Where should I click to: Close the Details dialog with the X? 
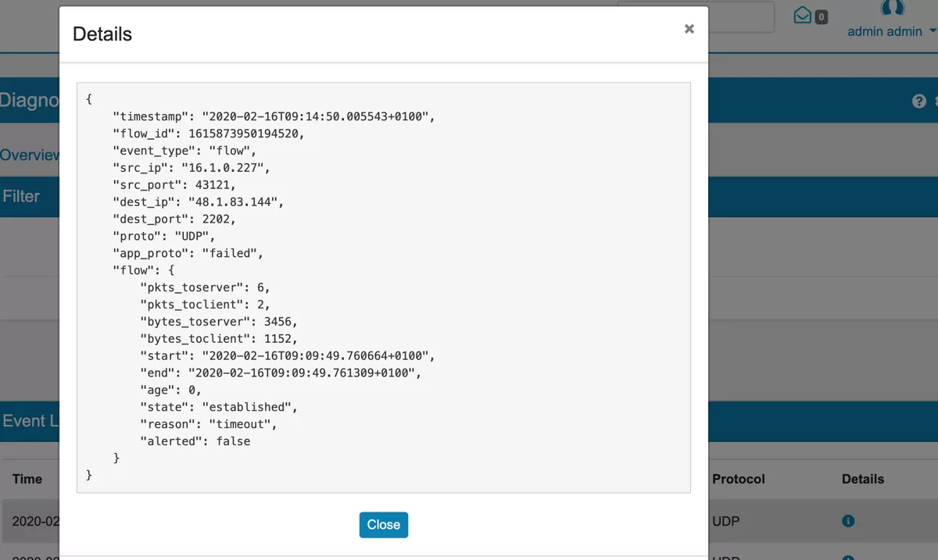(689, 29)
